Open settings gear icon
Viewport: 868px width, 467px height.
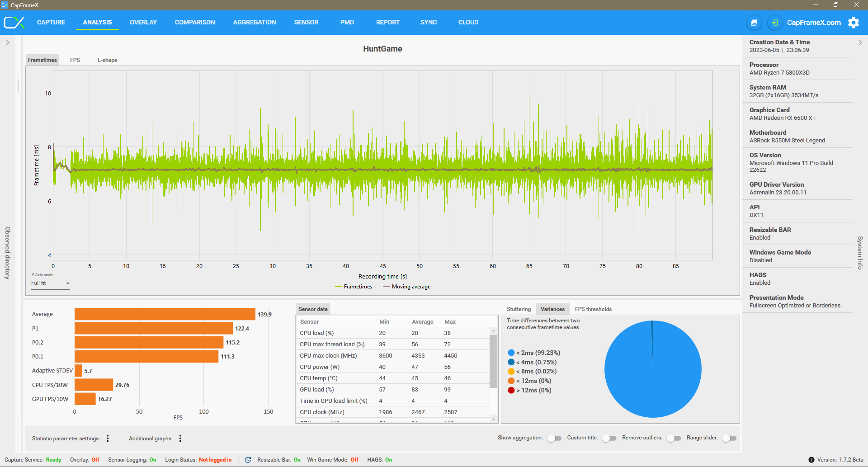click(x=854, y=23)
